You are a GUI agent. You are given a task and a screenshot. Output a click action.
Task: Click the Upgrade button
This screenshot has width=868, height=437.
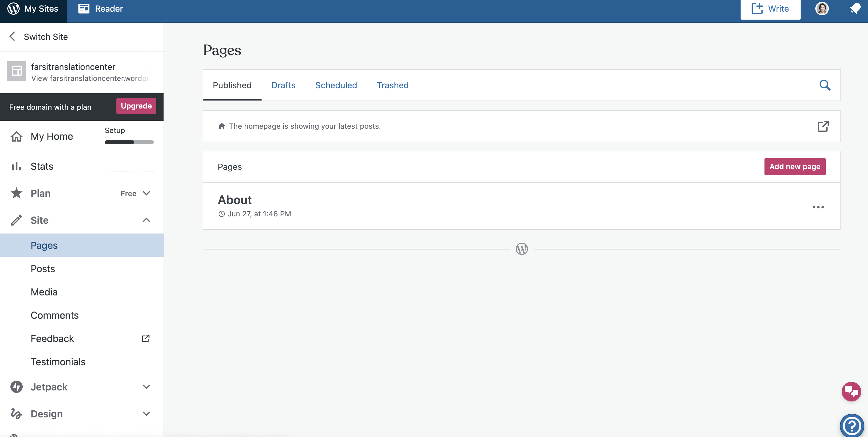(136, 106)
